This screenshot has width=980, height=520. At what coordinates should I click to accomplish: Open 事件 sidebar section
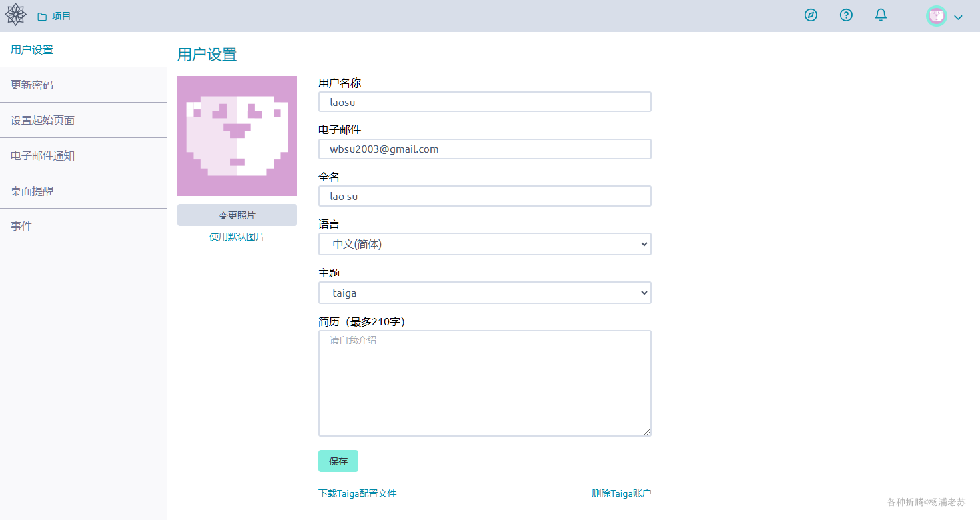83,226
